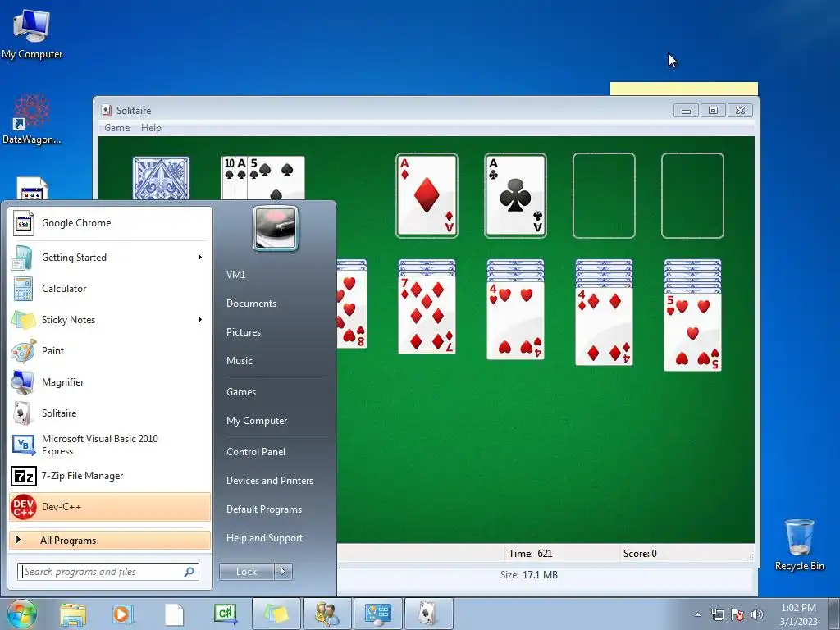Image resolution: width=840 pixels, height=630 pixels.
Task: Open the Magnifier tool
Action: point(110,382)
